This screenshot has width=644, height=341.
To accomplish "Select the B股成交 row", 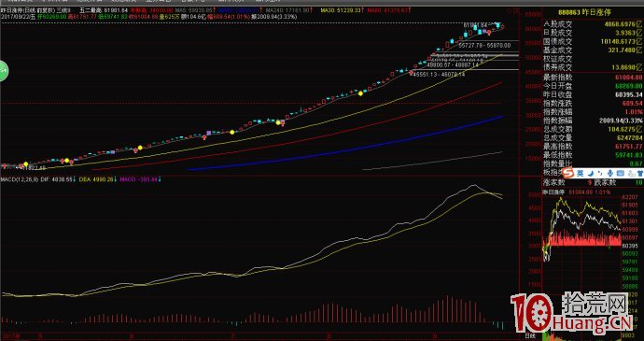I will coord(593,33).
